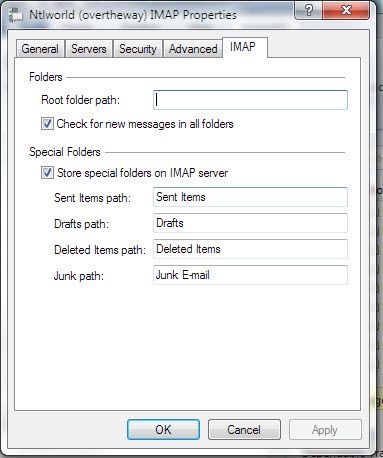Go to the Security tab
The width and height of the screenshot is (383, 458).
[138, 49]
